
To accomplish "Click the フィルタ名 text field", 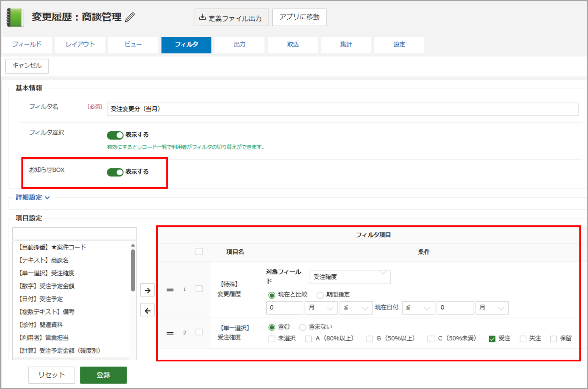I will (342, 109).
